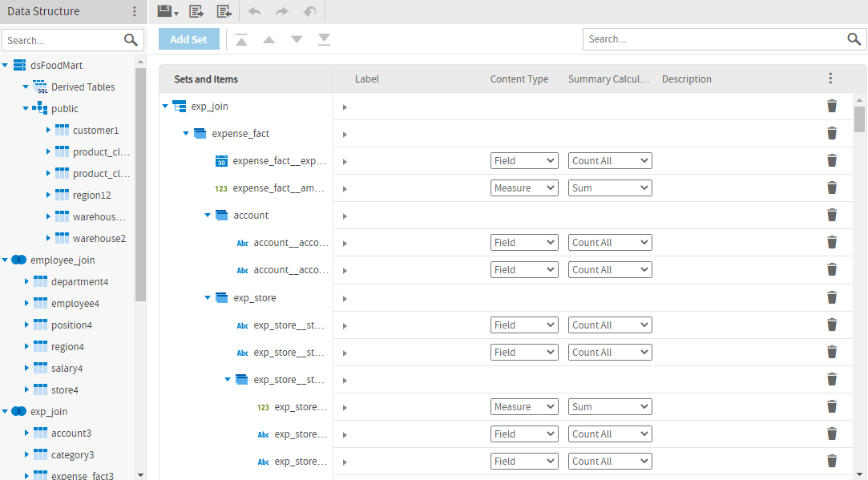Open the table column options kebab menu
This screenshot has height=480, width=868.
coord(830,79)
